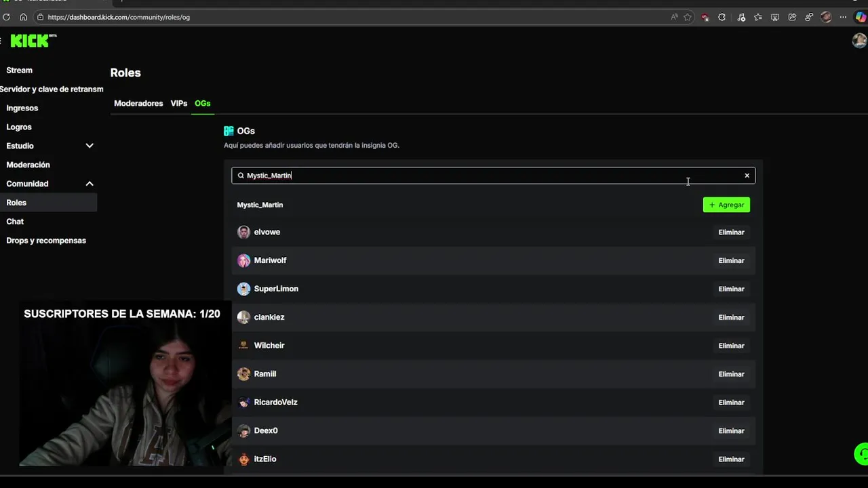Click the username RicardoVelz

tap(275, 403)
